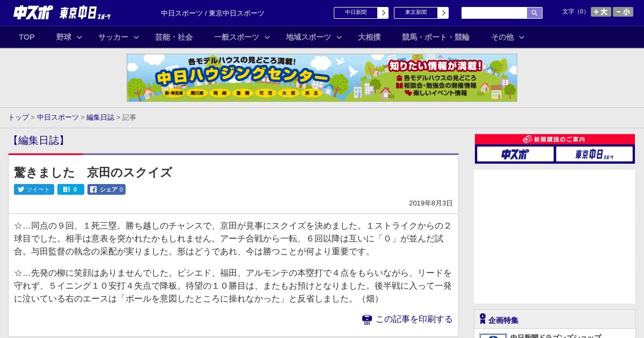
Task: Click the arrow beside 中日新聞 button
Action: [383, 13]
